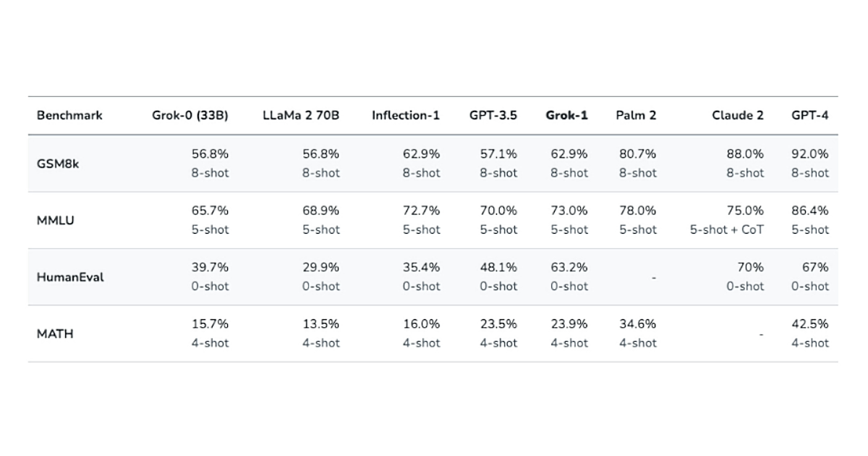This screenshot has height=456, width=868.
Task: Click the Benchmark column header
Action: coord(69,115)
